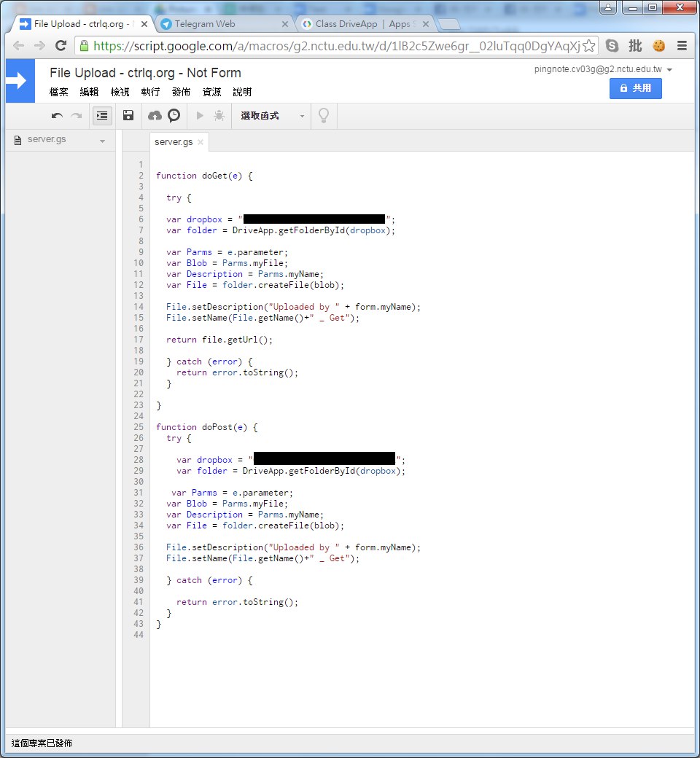Click the debug bug icon
The width and height of the screenshot is (700, 758).
[219, 115]
